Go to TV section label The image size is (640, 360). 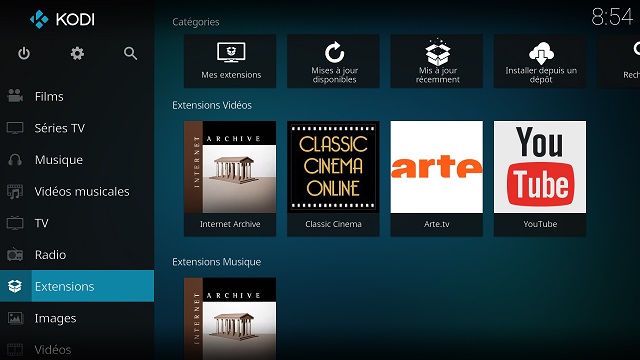click(x=42, y=223)
